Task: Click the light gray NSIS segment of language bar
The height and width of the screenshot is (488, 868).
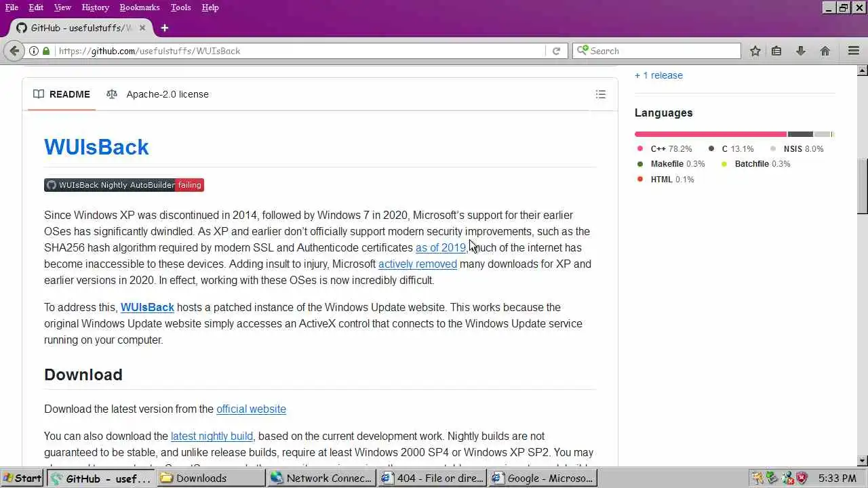Action: [822, 134]
